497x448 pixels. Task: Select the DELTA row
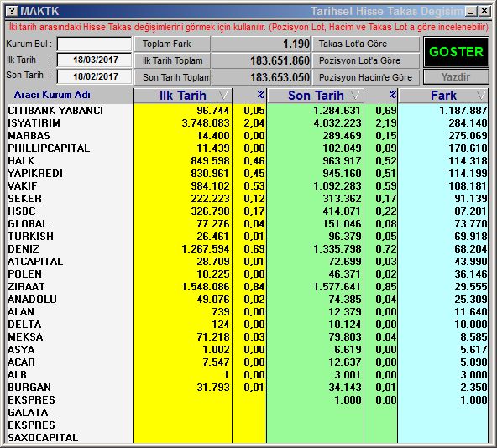point(248,324)
